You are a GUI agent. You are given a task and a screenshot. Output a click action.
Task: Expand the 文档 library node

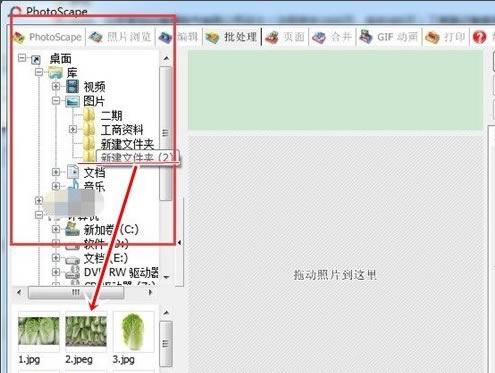[56, 172]
